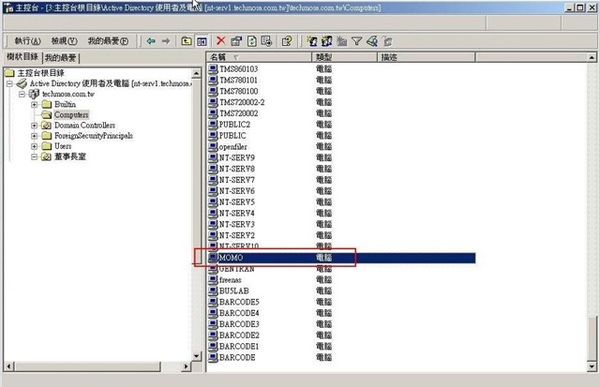Select the Computers folder in the tree

point(71,114)
